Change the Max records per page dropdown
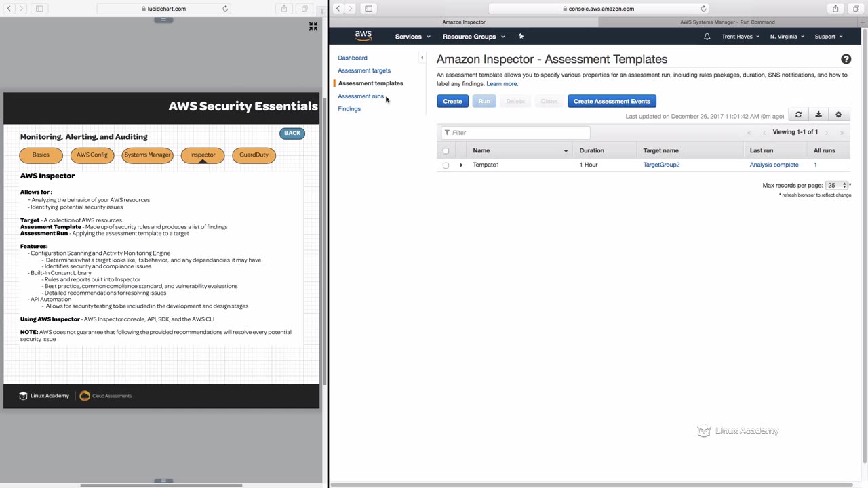The image size is (868, 488). (837, 185)
